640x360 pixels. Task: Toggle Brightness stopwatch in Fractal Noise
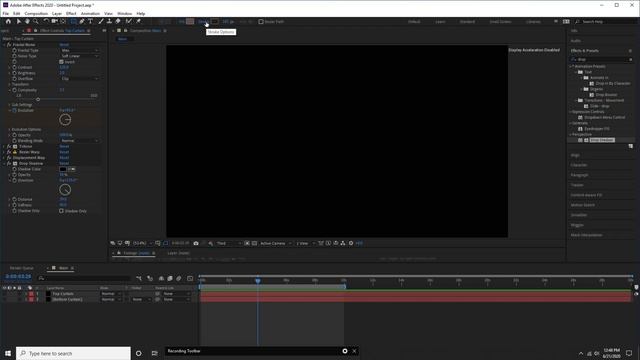[x=14, y=73]
